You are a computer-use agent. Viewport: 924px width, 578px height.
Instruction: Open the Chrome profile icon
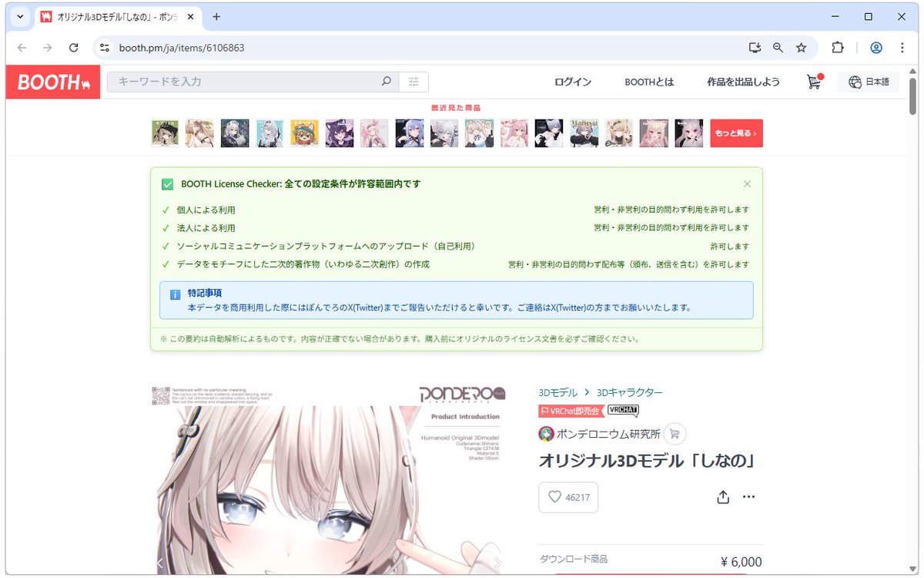pos(876,48)
